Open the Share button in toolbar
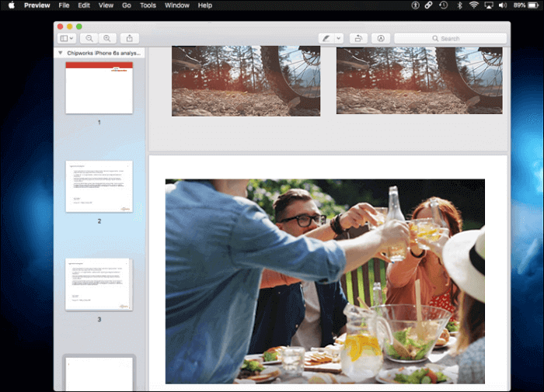Image resolution: width=544 pixels, height=392 pixels. [x=129, y=38]
